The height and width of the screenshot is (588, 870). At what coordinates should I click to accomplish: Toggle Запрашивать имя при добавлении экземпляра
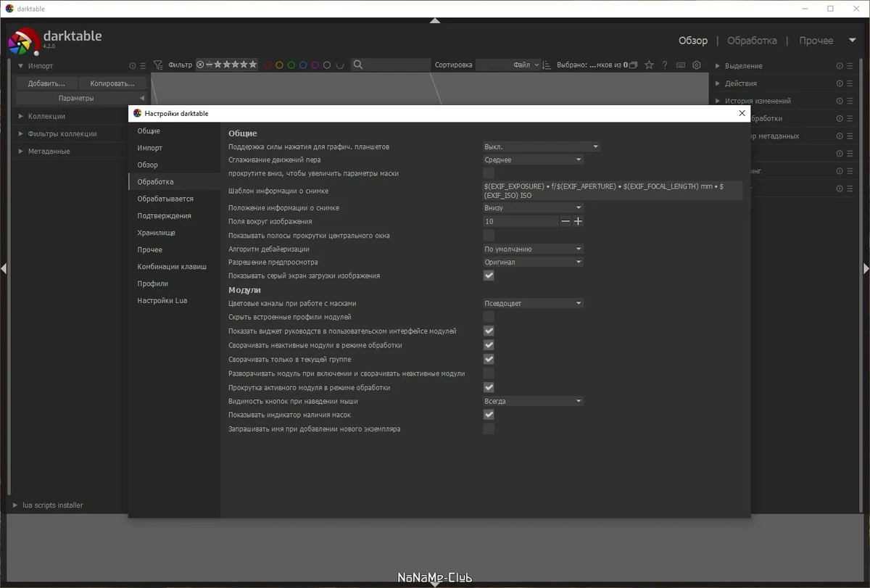pos(489,428)
